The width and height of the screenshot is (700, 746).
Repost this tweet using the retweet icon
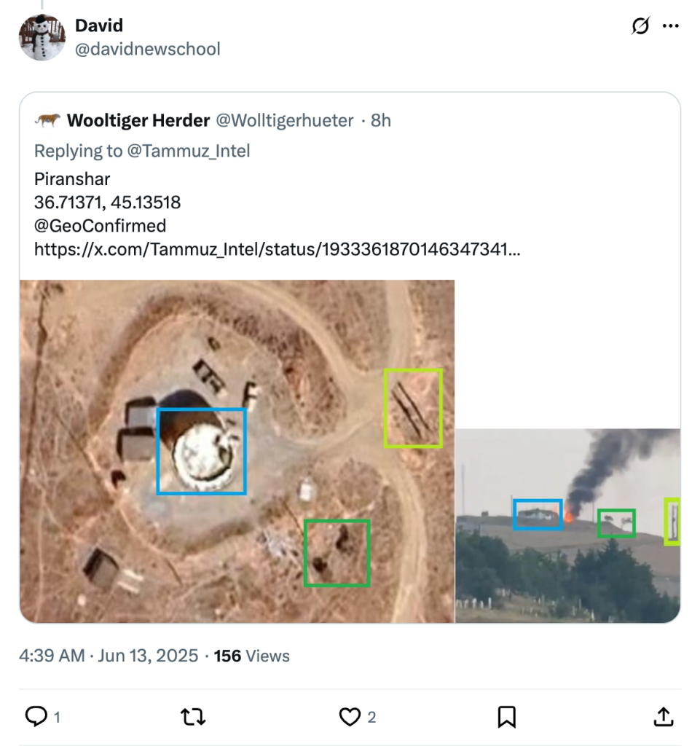click(x=192, y=717)
